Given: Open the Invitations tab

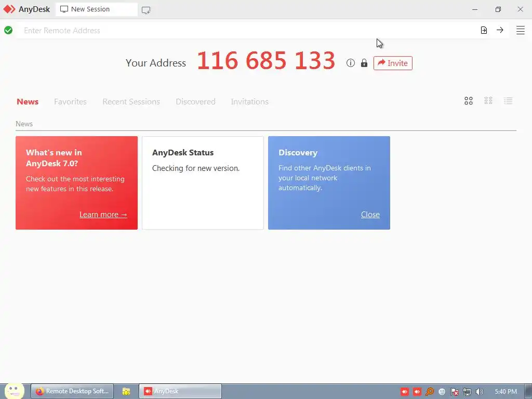Looking at the screenshot, I should (x=249, y=101).
